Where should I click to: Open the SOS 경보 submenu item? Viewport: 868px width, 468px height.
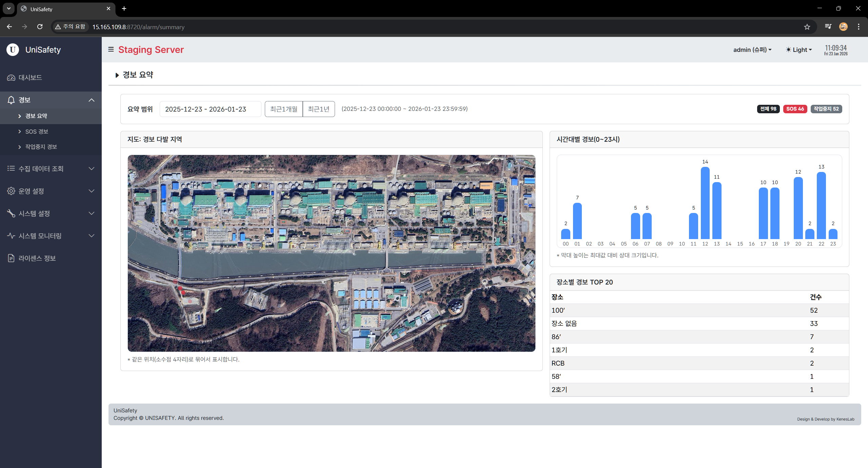pos(51,132)
